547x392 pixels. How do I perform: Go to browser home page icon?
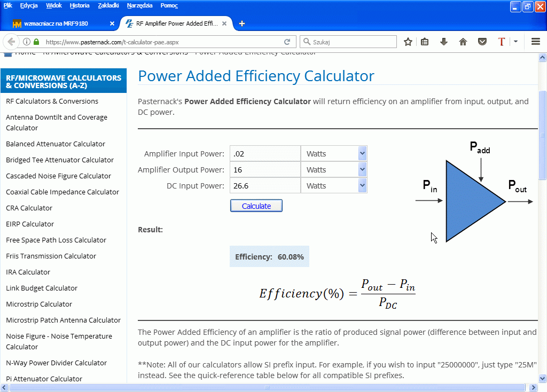pos(463,42)
